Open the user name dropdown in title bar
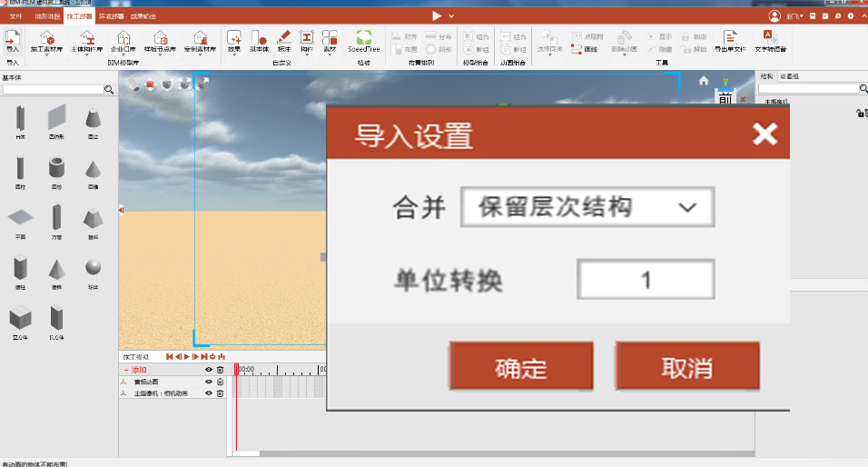Screen dimensions: 868x467 (794, 16)
